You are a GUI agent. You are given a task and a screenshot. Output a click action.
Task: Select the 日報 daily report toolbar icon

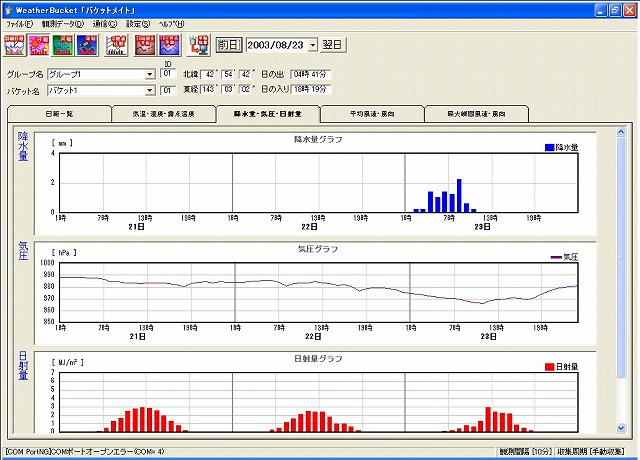pyautogui.click(x=39, y=45)
